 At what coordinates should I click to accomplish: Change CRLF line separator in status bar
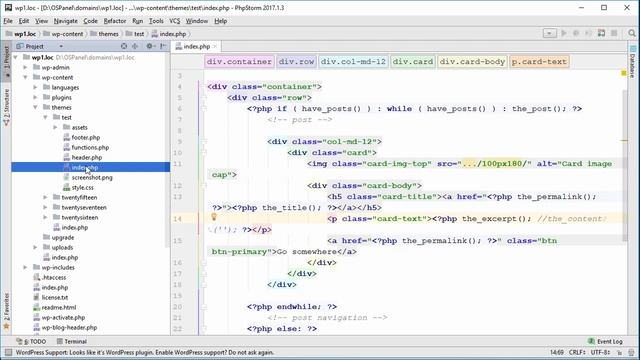[x=578, y=352]
